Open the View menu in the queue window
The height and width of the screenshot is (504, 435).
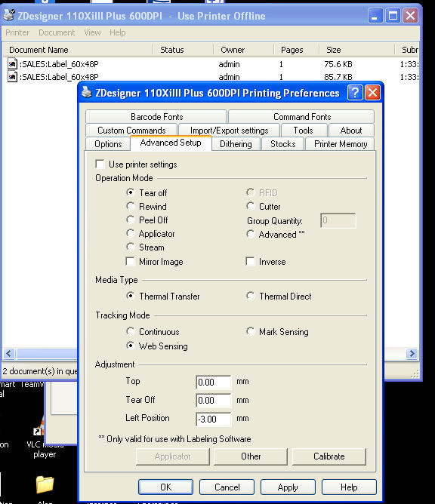(92, 32)
